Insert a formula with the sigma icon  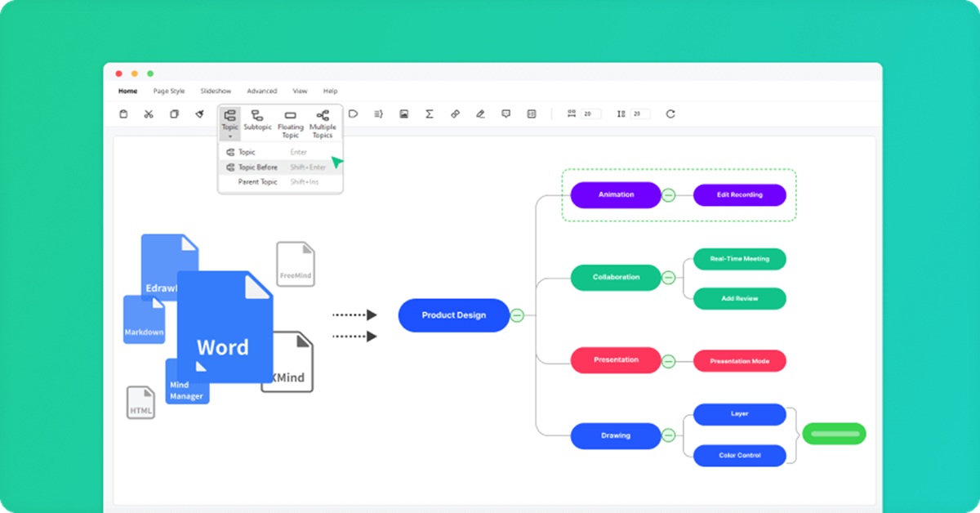pyautogui.click(x=429, y=114)
